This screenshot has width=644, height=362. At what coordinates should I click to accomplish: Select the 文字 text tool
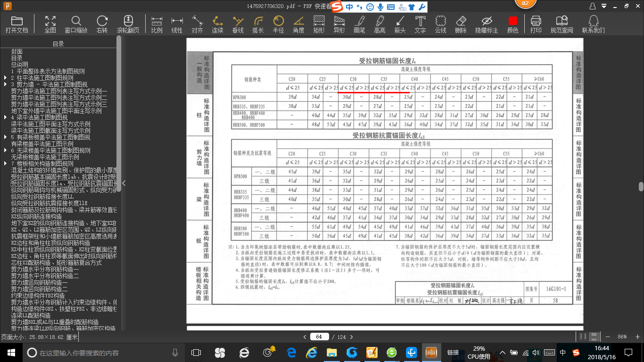point(420,24)
